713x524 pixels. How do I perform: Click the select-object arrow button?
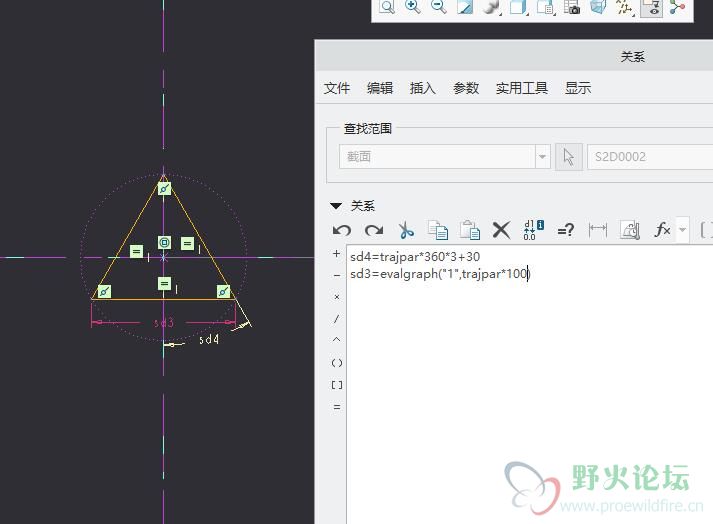568,157
